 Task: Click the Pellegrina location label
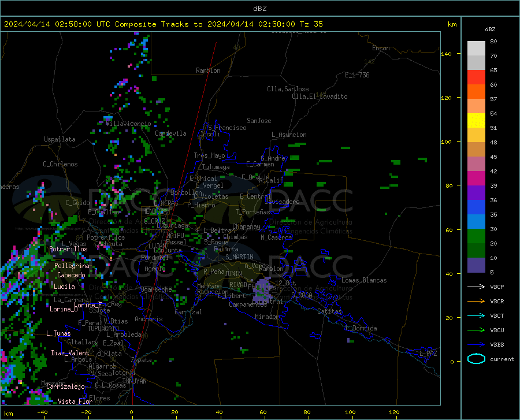tap(72, 266)
